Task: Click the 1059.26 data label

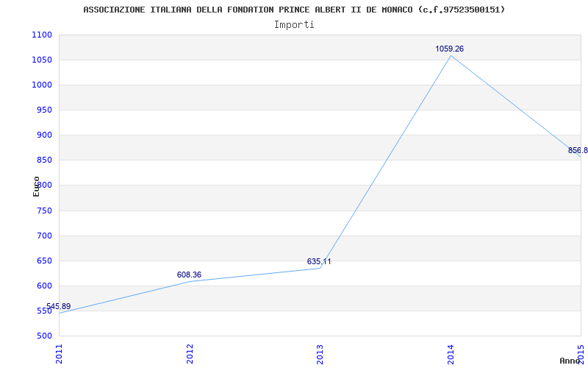Action: (449, 49)
